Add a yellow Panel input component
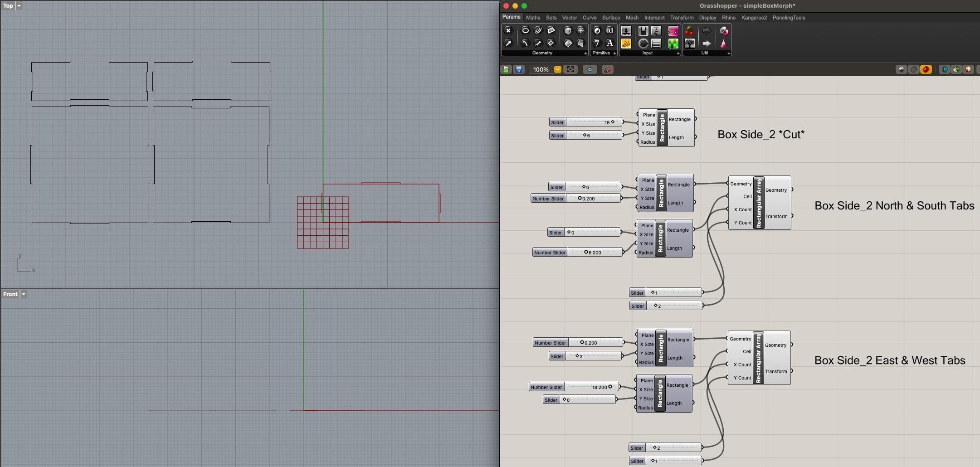 click(x=626, y=44)
